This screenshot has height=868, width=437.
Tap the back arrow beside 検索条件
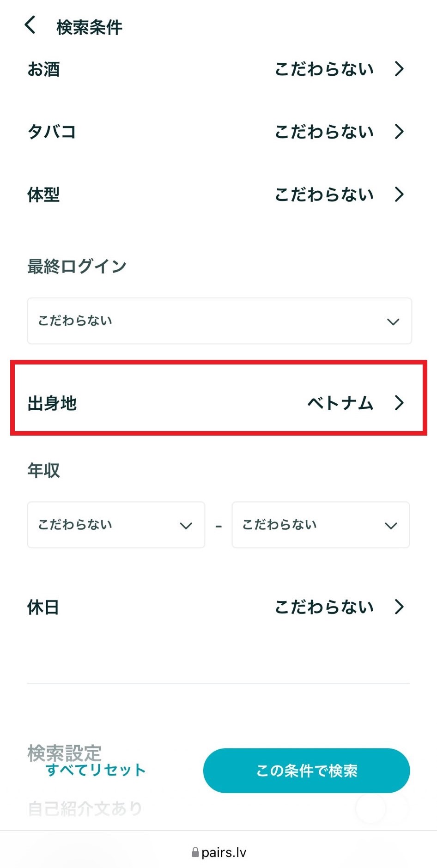coord(30,25)
